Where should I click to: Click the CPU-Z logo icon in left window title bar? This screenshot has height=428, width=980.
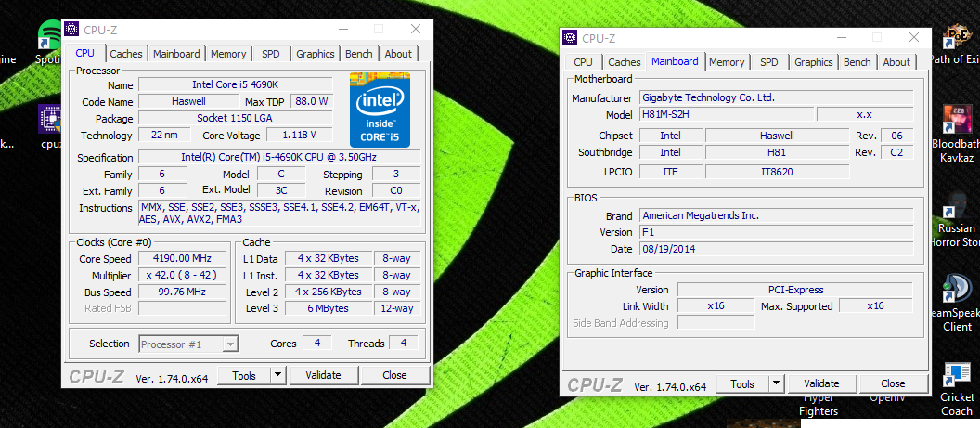tap(71, 29)
